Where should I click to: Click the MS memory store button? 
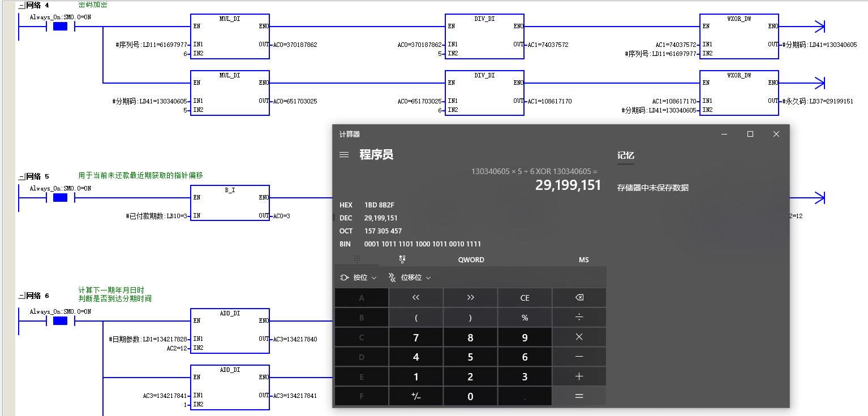[583, 260]
